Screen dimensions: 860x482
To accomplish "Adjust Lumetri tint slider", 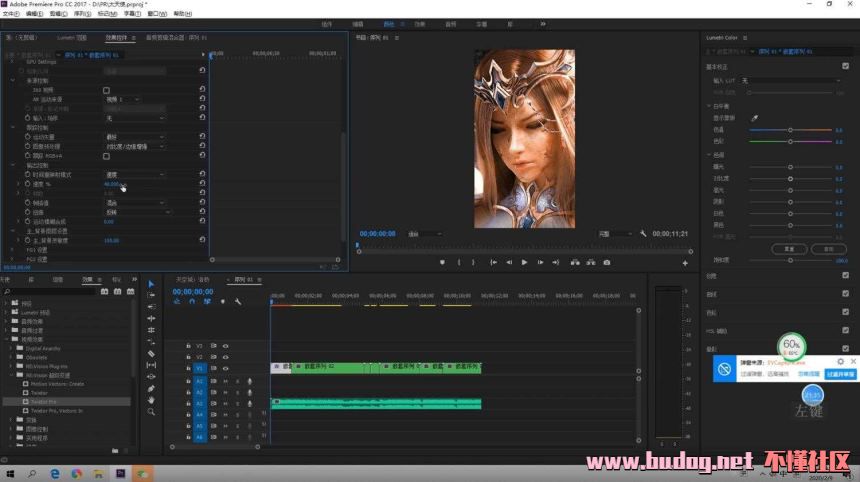I will coord(790,141).
